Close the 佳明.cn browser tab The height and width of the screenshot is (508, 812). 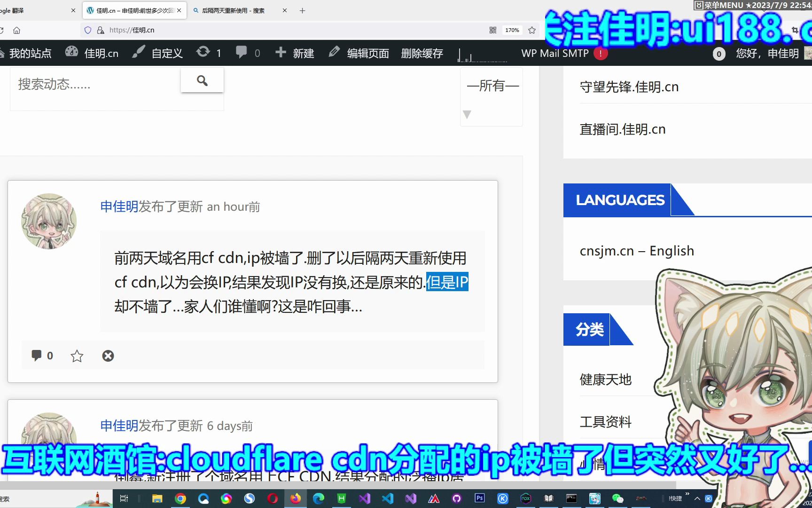179,10
